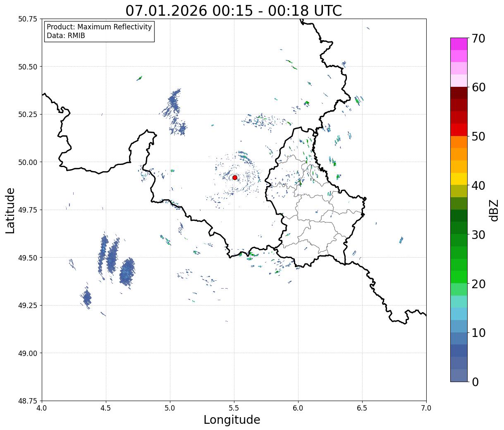This screenshot has height=430, width=504.
Task: Click the latitude tick label '48.75'
Action: [28, 401]
